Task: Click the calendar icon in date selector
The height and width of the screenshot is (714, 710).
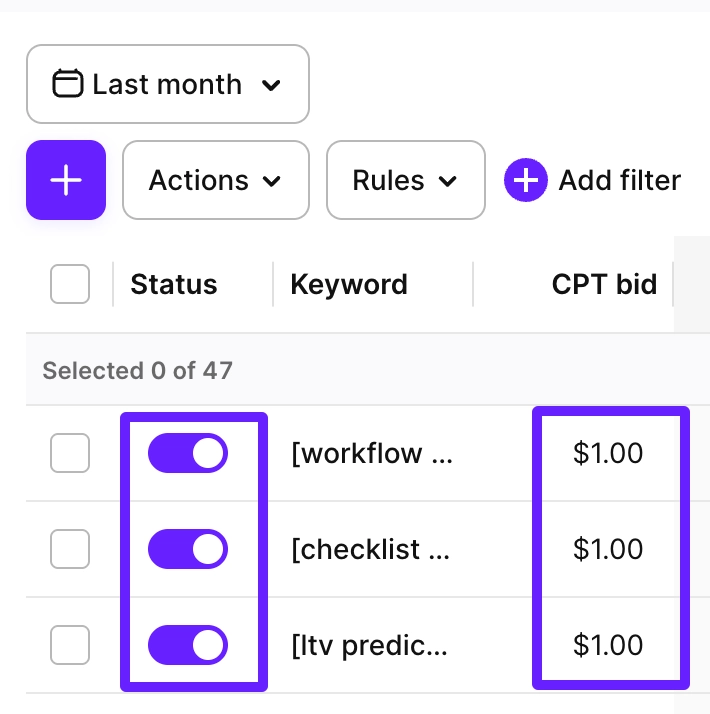Action: pyautogui.click(x=67, y=84)
